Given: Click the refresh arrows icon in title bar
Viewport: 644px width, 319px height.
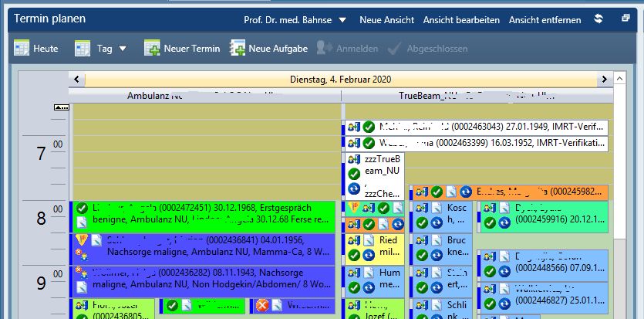Looking at the screenshot, I should 598,19.
